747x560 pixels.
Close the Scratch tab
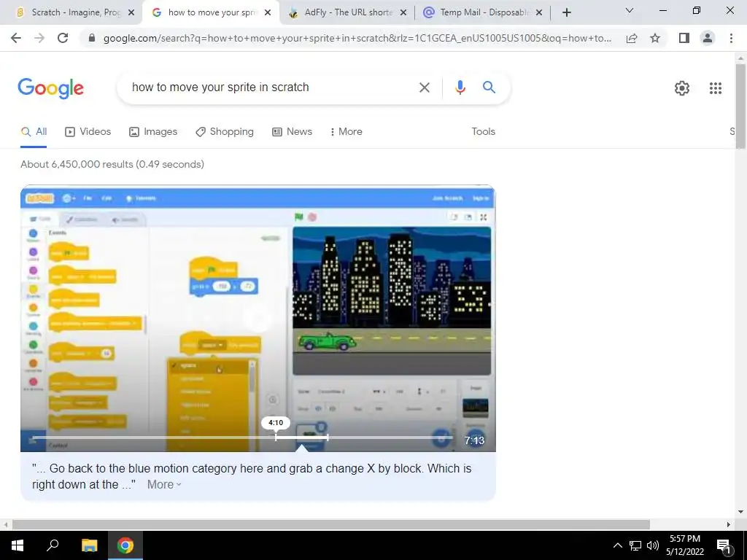click(x=131, y=13)
